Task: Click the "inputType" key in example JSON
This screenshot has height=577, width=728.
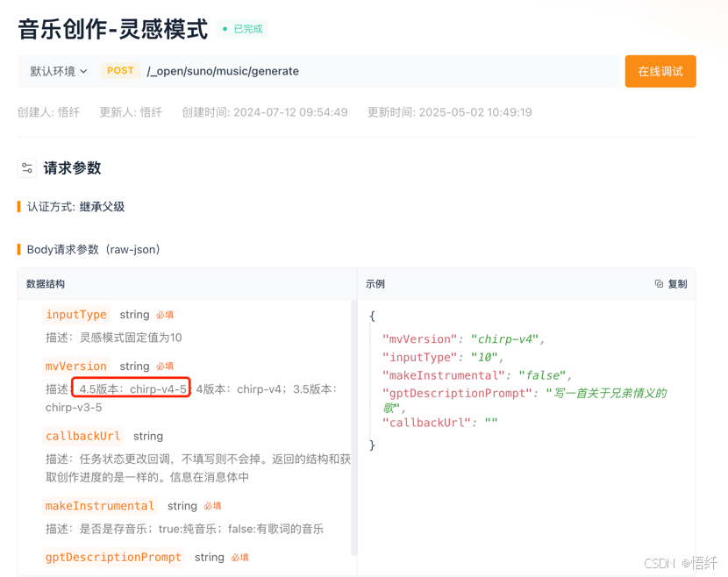Action: [x=420, y=357]
